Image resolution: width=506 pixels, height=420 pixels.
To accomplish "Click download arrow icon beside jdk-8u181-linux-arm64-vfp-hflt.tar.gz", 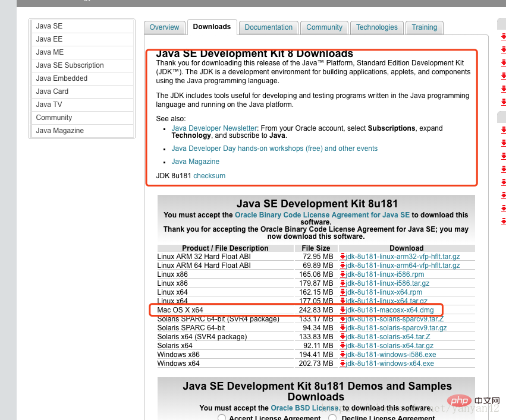I will pyautogui.click(x=342, y=266).
